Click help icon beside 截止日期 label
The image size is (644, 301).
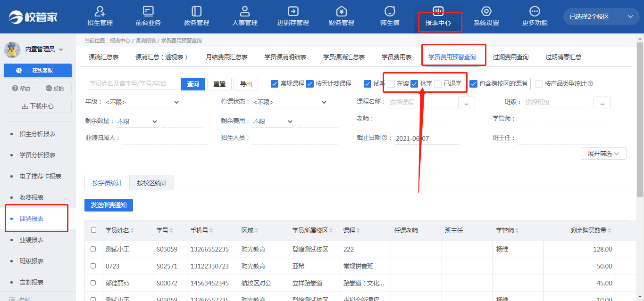click(385, 138)
